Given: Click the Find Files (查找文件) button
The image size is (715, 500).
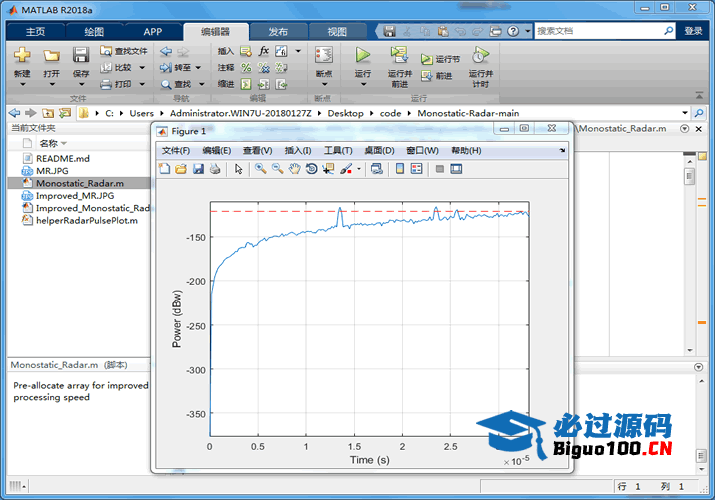Looking at the screenshot, I should 124,51.
